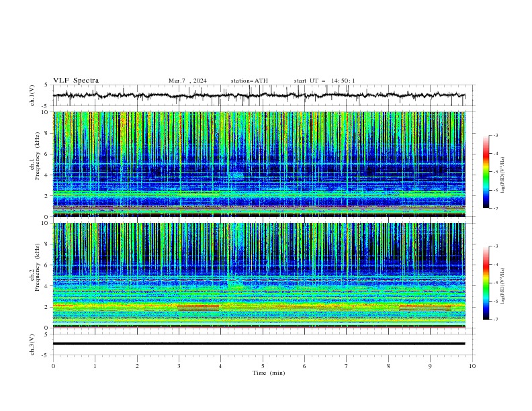
Task: Click the ch.1 waveform trace plot
Action: pyautogui.click(x=259, y=95)
